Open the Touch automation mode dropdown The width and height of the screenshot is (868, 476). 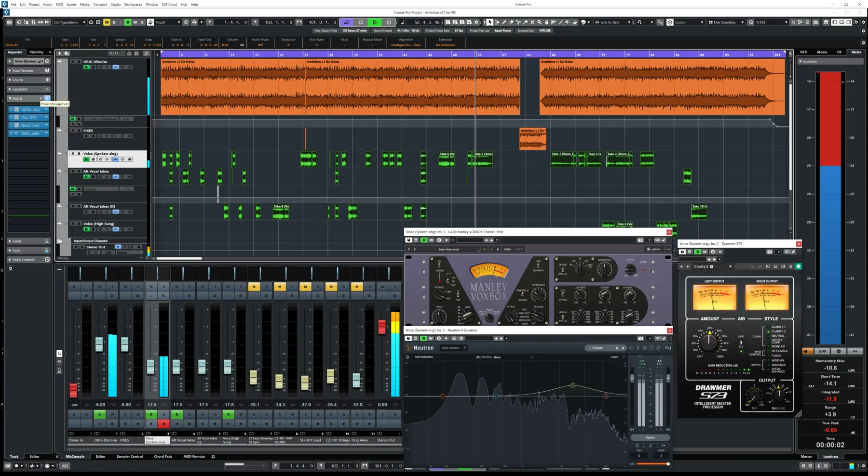(167, 22)
